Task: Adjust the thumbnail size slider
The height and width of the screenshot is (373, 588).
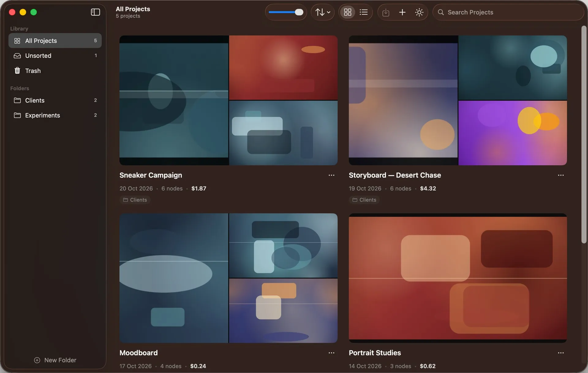Action: pyautogui.click(x=286, y=12)
